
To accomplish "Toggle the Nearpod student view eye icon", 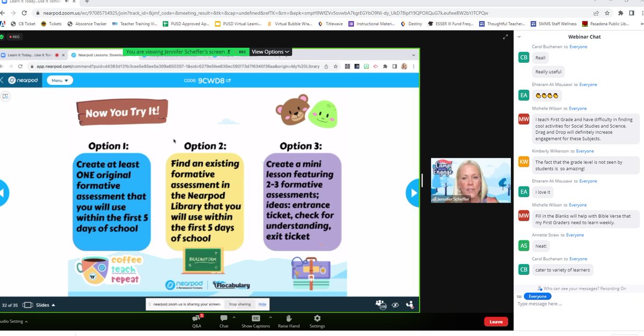I will pyautogui.click(x=396, y=304).
